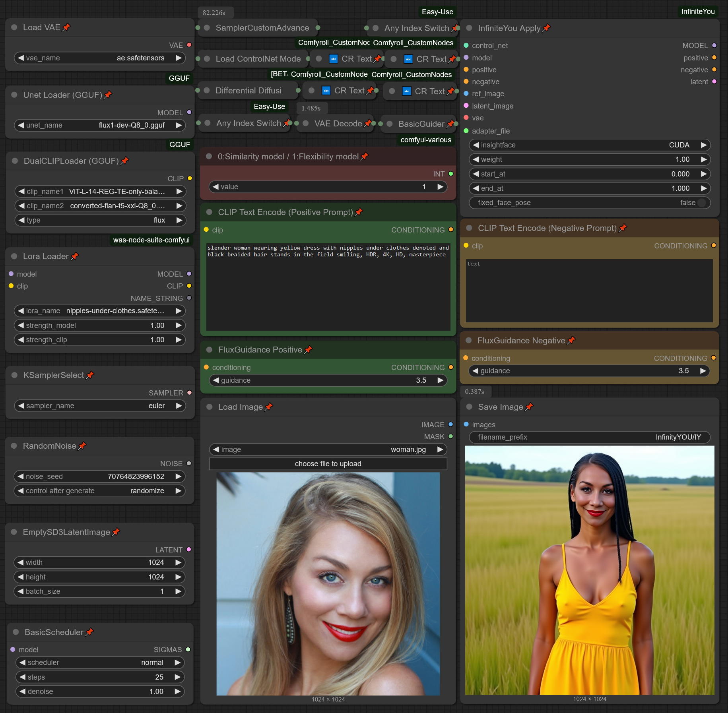
Task: Click the InfiniteYou badge label
Action: point(698,12)
